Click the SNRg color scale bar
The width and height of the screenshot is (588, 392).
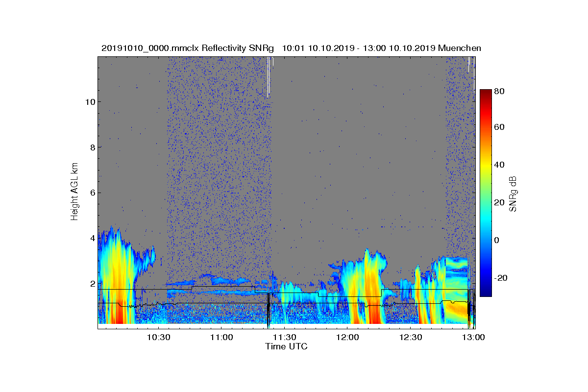[x=486, y=193]
